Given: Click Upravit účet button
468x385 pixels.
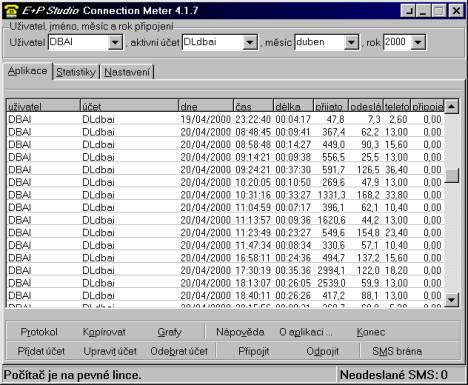Looking at the screenshot, I should [110, 351].
